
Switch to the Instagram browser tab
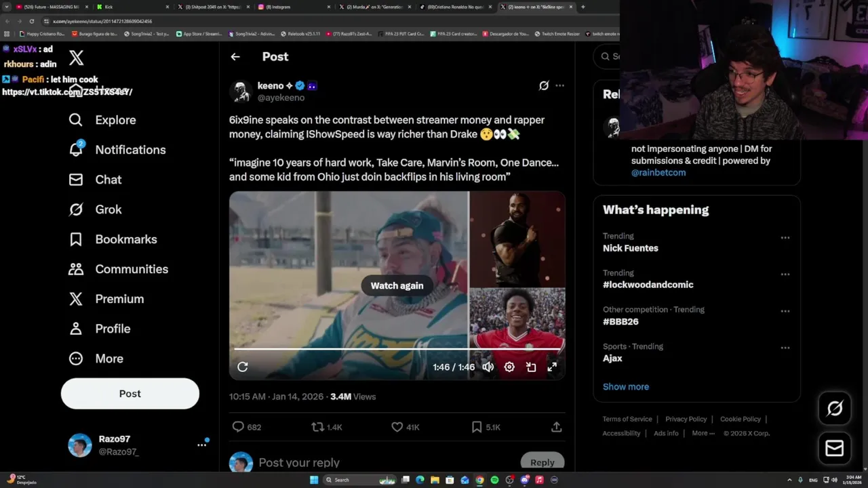(x=294, y=7)
